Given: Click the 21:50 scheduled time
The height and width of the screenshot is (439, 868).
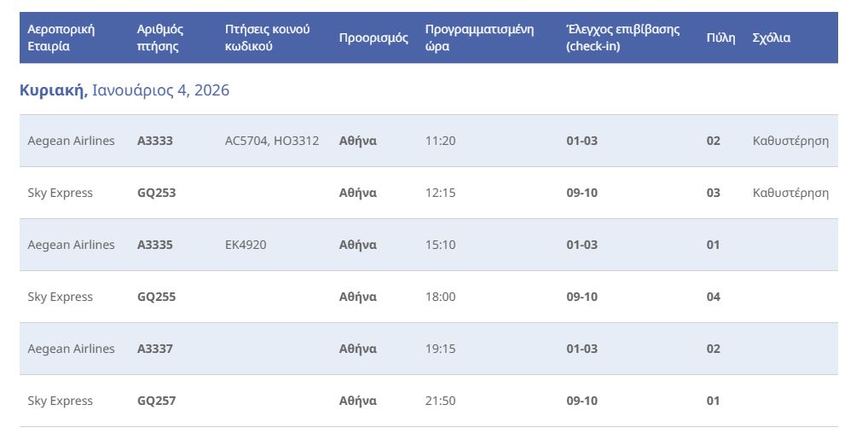Looking at the screenshot, I should pos(440,401).
